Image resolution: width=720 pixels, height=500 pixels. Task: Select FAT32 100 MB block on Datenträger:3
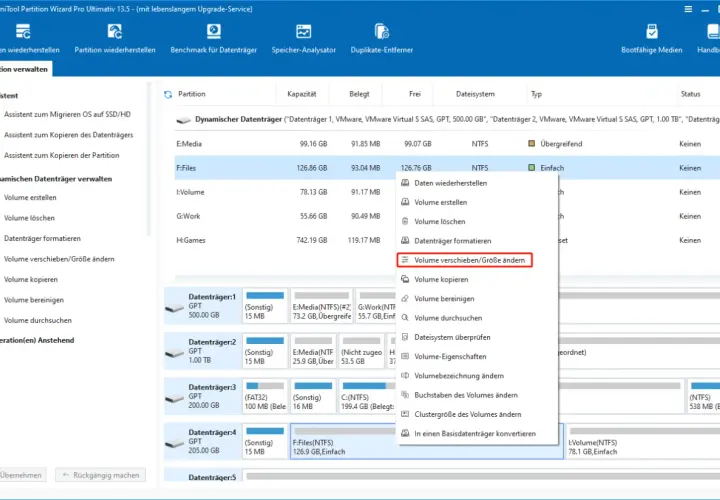pos(265,396)
